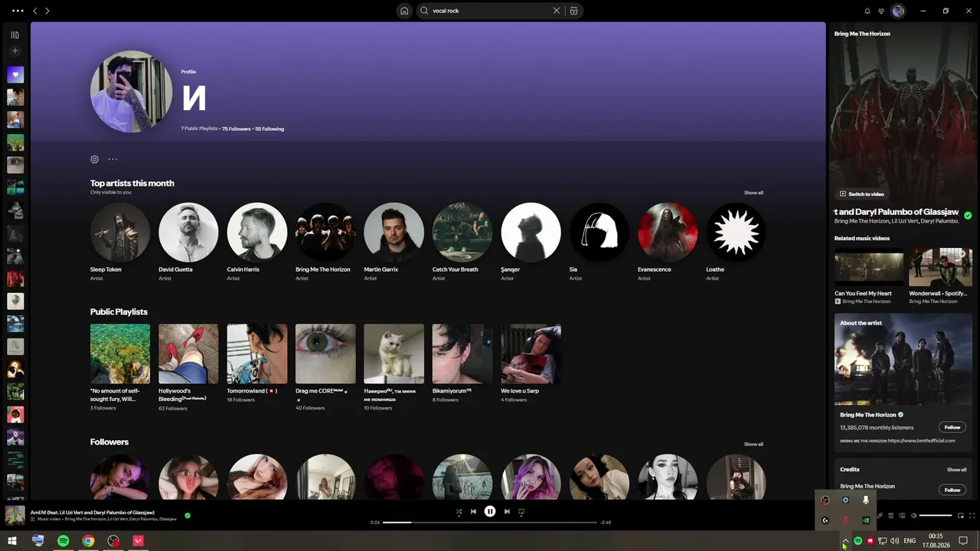Image resolution: width=980 pixels, height=551 pixels.
Task: Open David Guetta artist page
Action: click(188, 232)
